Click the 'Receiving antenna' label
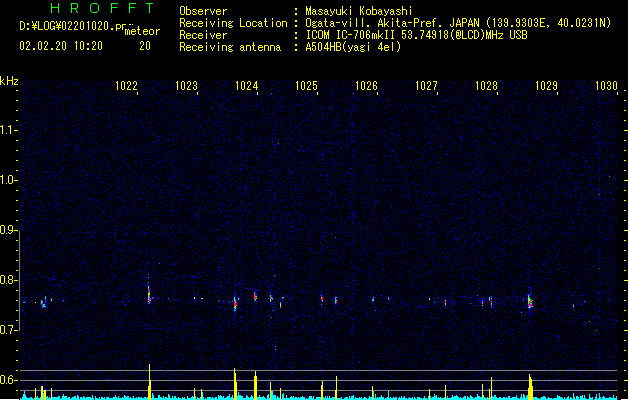Viewport: 629px width, 400px height. 230,47
